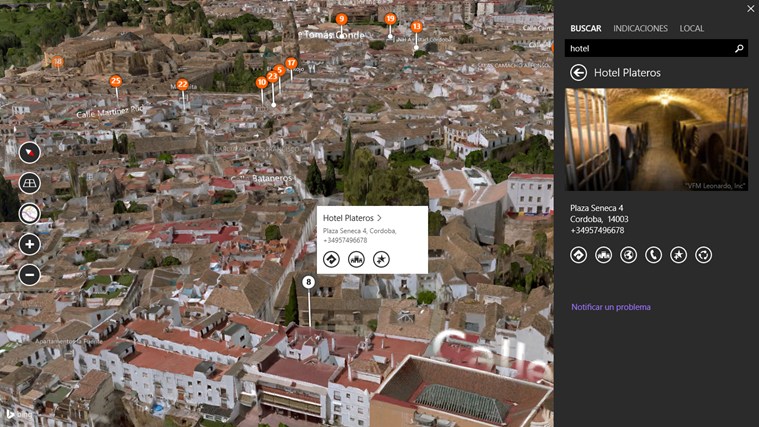The height and width of the screenshot is (427, 759).
Task: Open website globe icon in side panel
Action: click(x=628, y=255)
